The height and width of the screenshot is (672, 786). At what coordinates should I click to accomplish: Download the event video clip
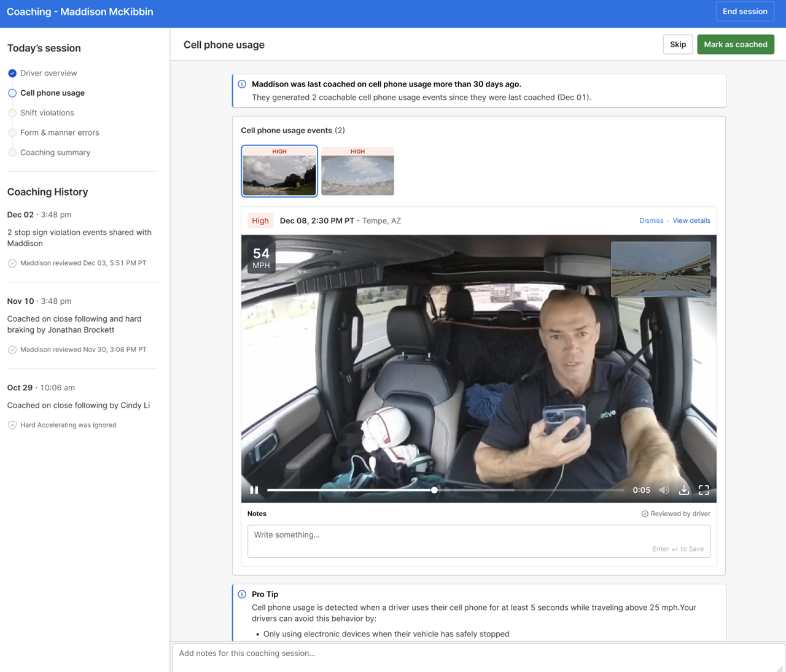tap(684, 490)
